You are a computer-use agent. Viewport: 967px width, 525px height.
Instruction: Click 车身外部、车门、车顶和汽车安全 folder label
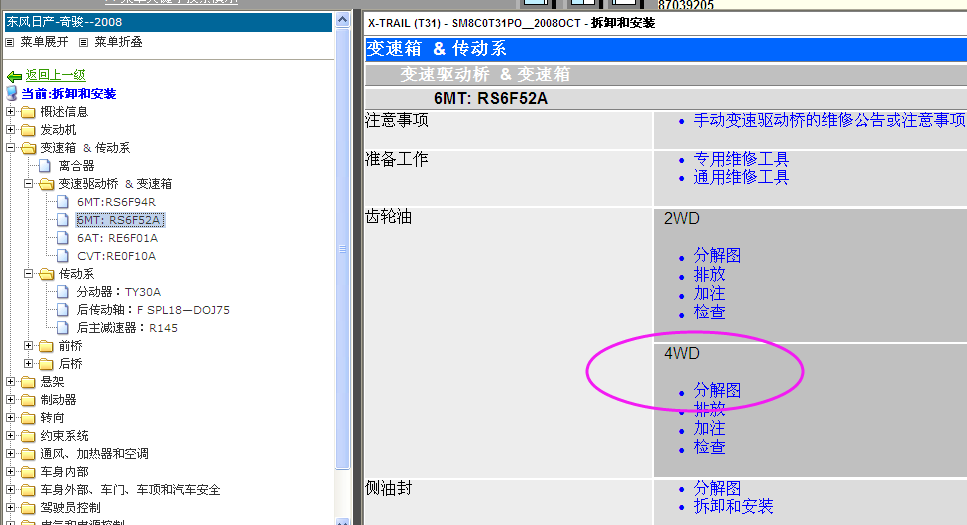[x=130, y=490]
